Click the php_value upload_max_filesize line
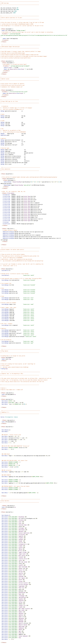This screenshot has height=644, width=68. [x=9, y=8]
